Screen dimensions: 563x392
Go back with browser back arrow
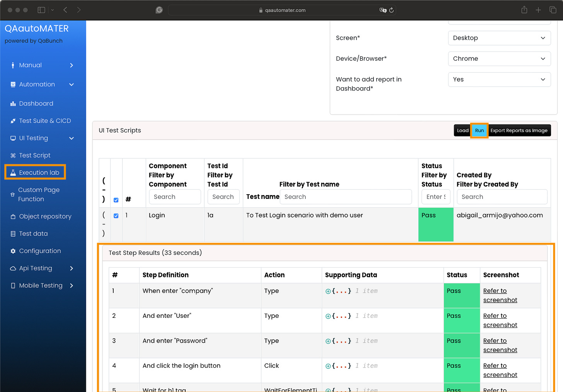click(x=65, y=10)
